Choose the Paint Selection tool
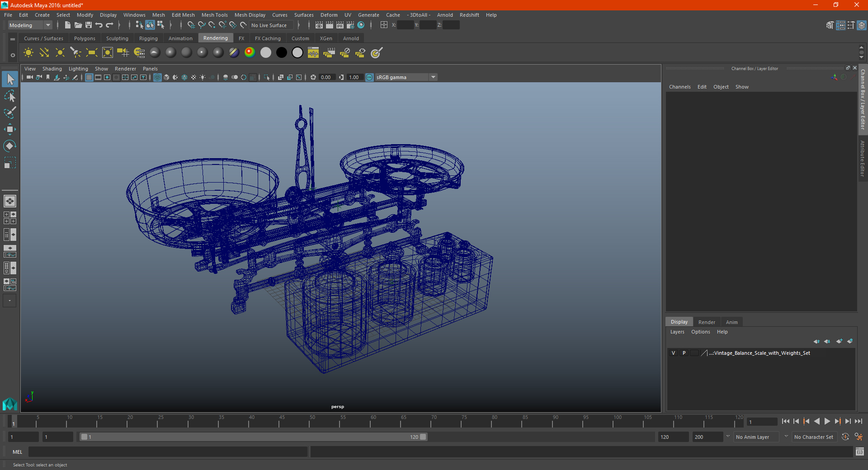The width and height of the screenshot is (868, 470). (10, 113)
